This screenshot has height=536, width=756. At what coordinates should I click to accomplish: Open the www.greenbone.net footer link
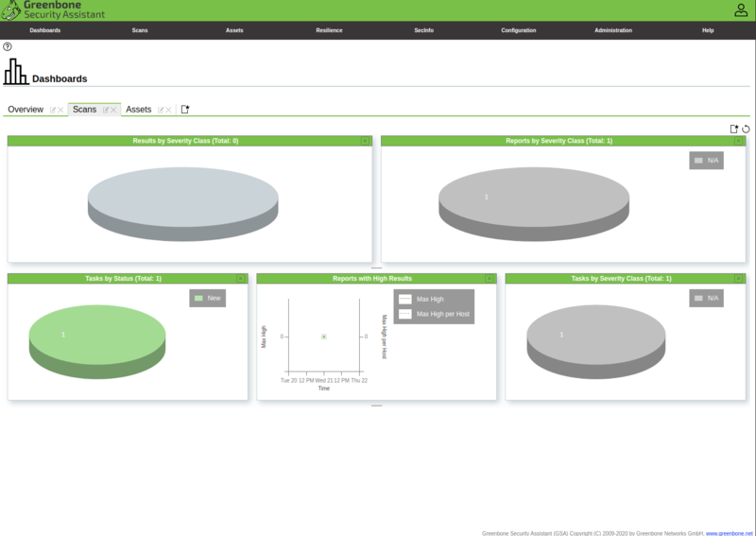coord(730,532)
